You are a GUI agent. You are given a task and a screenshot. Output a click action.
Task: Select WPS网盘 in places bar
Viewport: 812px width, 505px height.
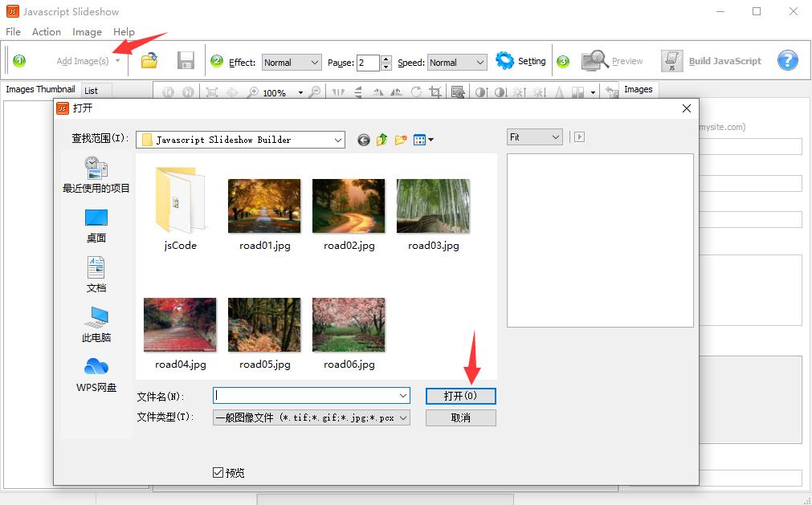96,375
